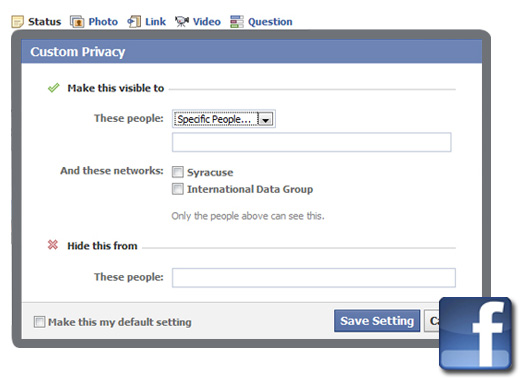Click the dropdown arrow next to Specific People

[266, 119]
